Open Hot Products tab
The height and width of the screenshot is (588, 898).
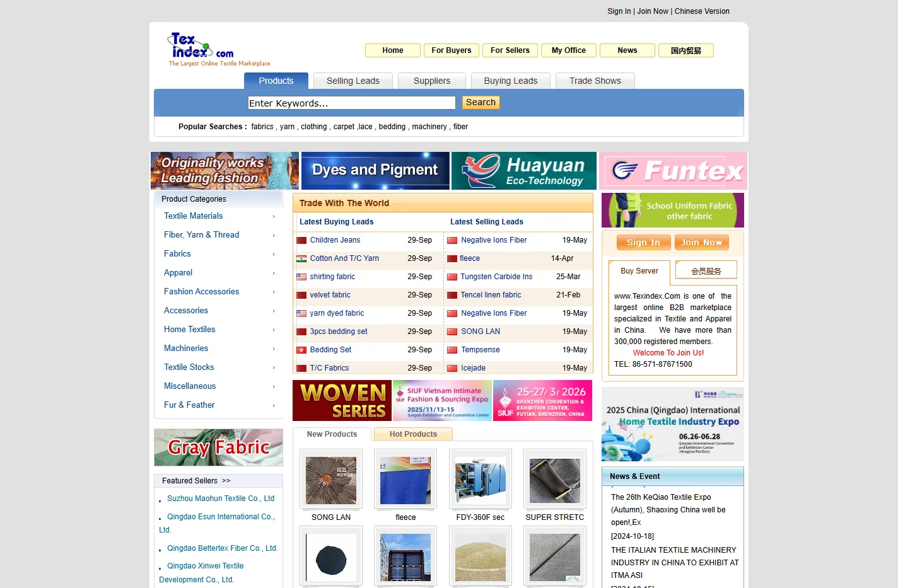pyautogui.click(x=413, y=434)
